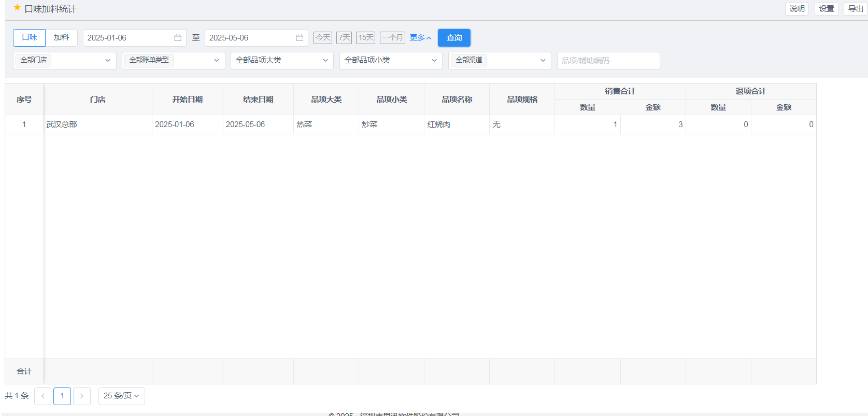Click the 品项小类 column header
Image resolution: width=868 pixels, height=416 pixels.
click(x=392, y=100)
